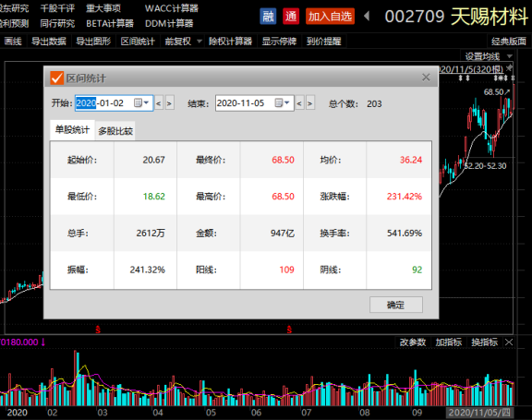
Task: Click the orange checkmark icon in the dialog title
Action: click(56, 78)
